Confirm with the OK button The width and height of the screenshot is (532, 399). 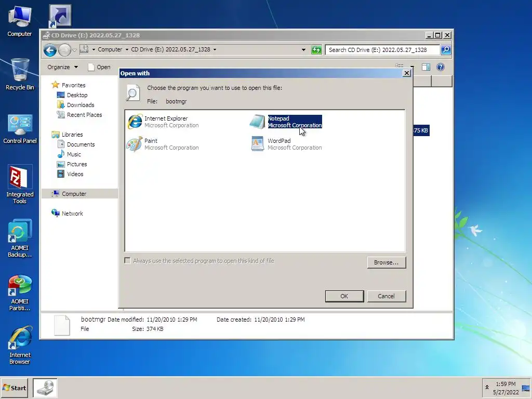click(x=344, y=296)
